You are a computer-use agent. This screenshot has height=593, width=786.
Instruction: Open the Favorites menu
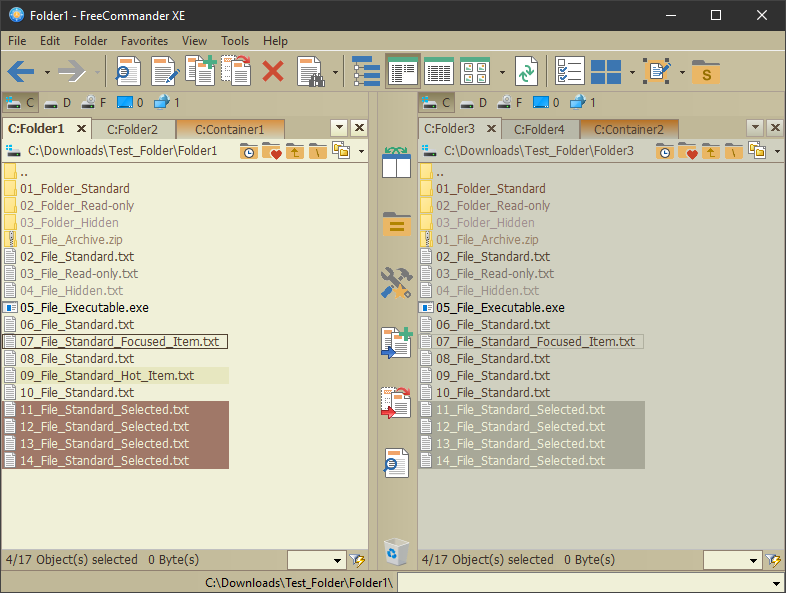144,41
